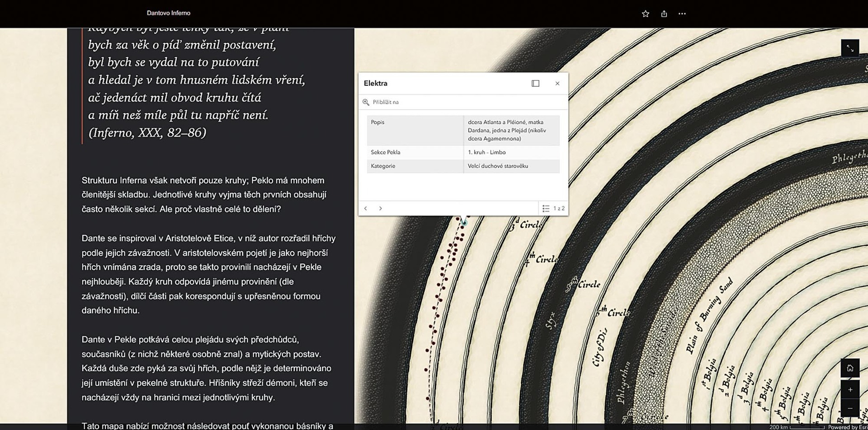The width and height of the screenshot is (868, 430).
Task: Dock the Elektra popup panel
Action: 535,83
